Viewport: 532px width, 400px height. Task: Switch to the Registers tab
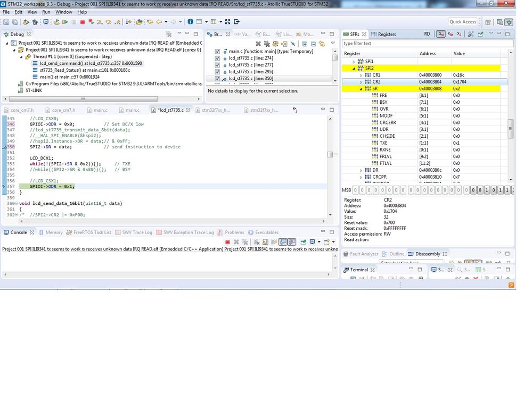(383, 34)
